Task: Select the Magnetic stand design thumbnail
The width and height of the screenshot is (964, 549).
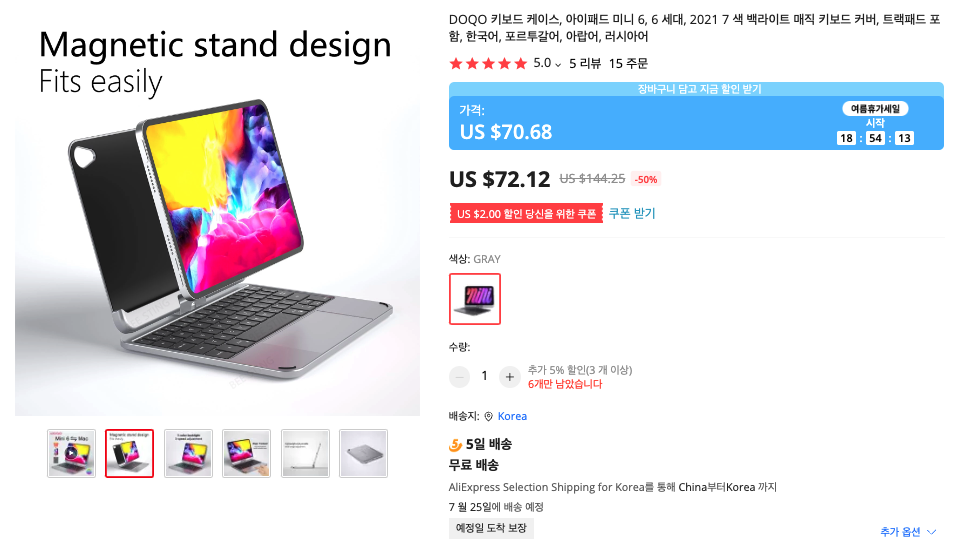Action: [x=129, y=454]
